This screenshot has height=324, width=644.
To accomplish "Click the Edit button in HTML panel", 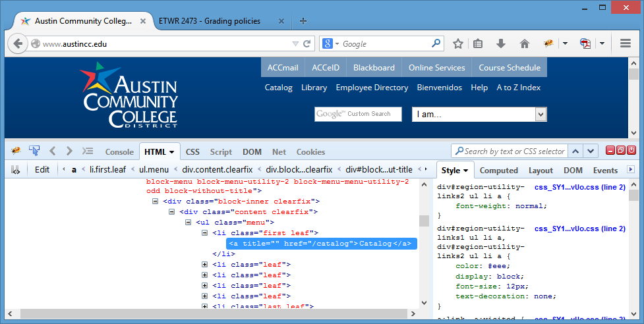I will [42, 170].
